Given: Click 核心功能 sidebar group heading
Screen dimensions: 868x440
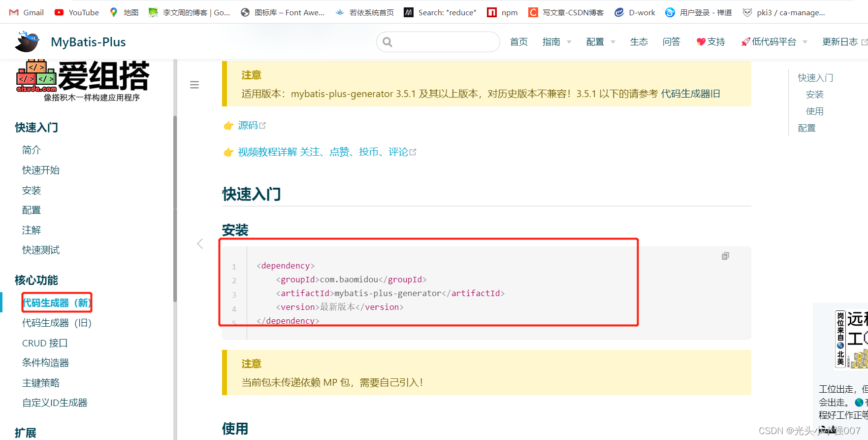Looking at the screenshot, I should (36, 280).
